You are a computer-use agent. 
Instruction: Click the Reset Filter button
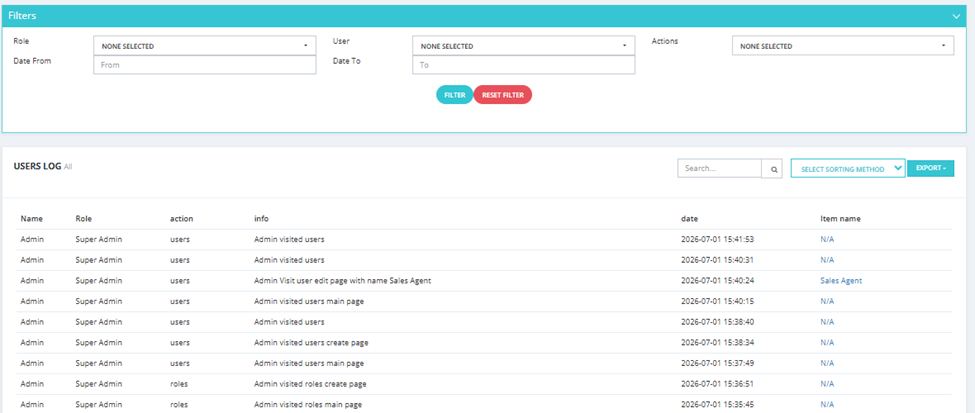coord(503,95)
